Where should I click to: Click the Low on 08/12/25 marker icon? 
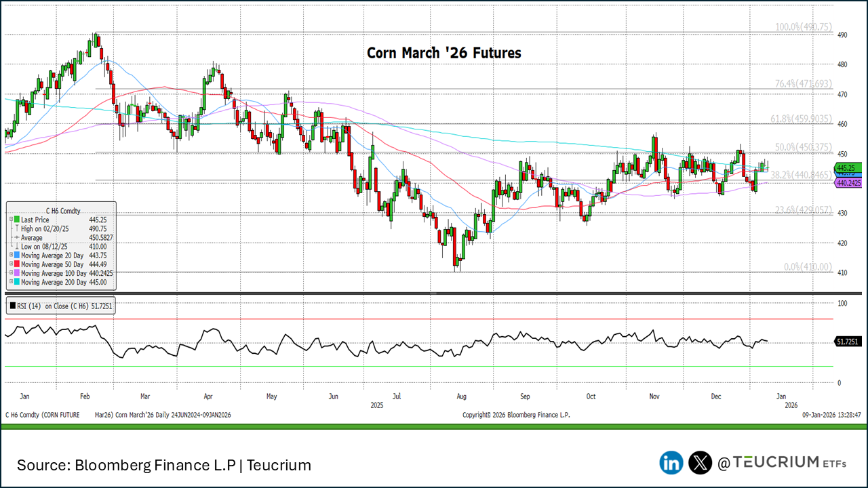coord(16,247)
